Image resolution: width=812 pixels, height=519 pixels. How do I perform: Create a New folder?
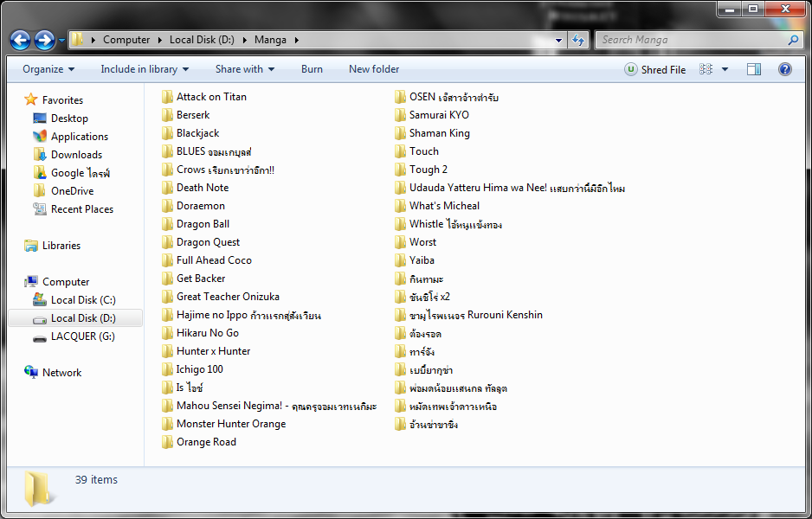pyautogui.click(x=374, y=69)
